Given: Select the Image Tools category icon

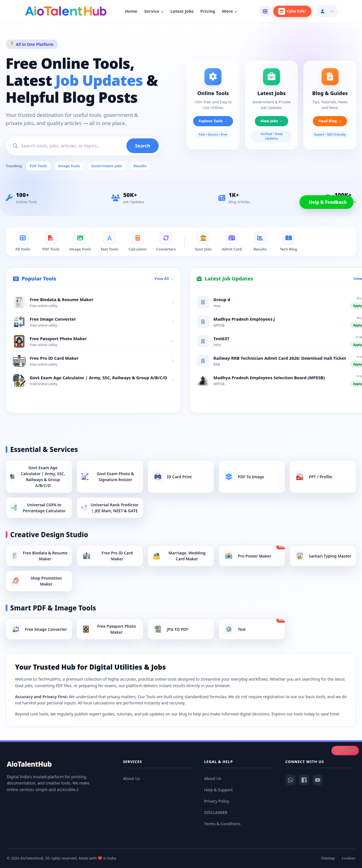Looking at the screenshot, I should 80,238.
